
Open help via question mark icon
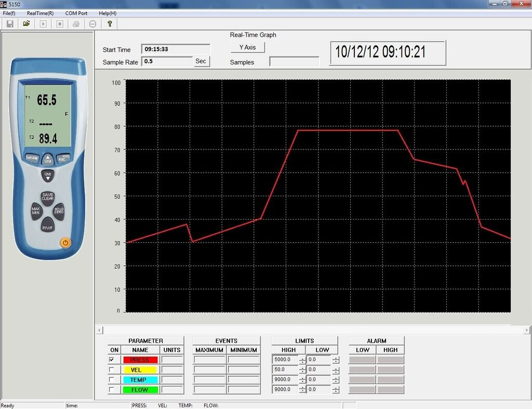coord(110,24)
